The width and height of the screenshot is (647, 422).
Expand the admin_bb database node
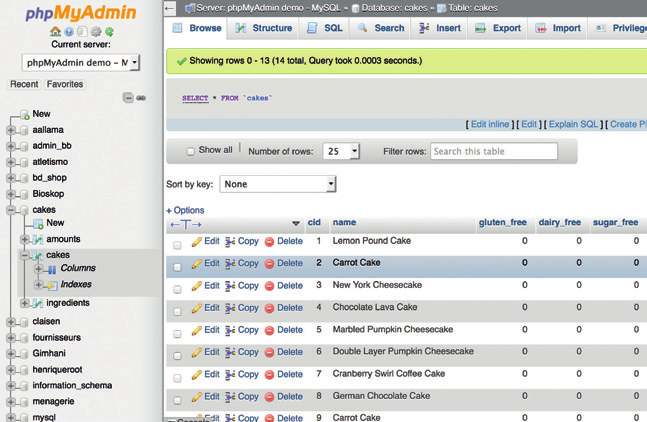(x=11, y=146)
